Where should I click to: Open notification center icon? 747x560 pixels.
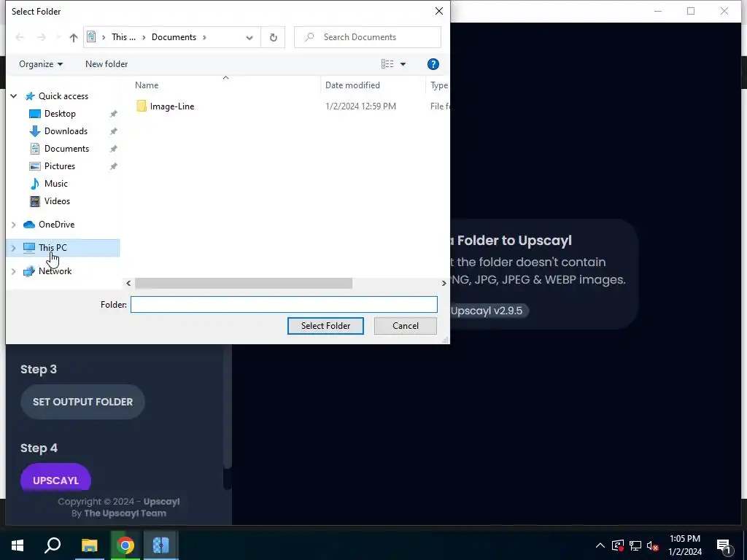point(724,545)
